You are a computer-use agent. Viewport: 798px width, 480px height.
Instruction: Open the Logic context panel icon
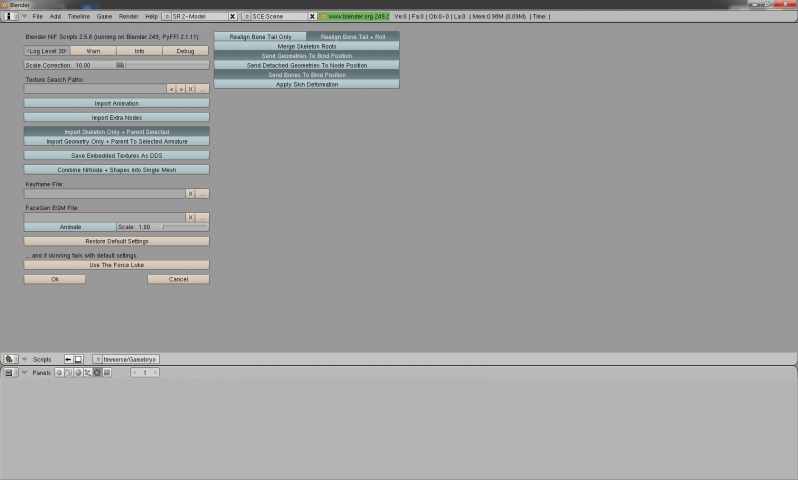pos(59,373)
